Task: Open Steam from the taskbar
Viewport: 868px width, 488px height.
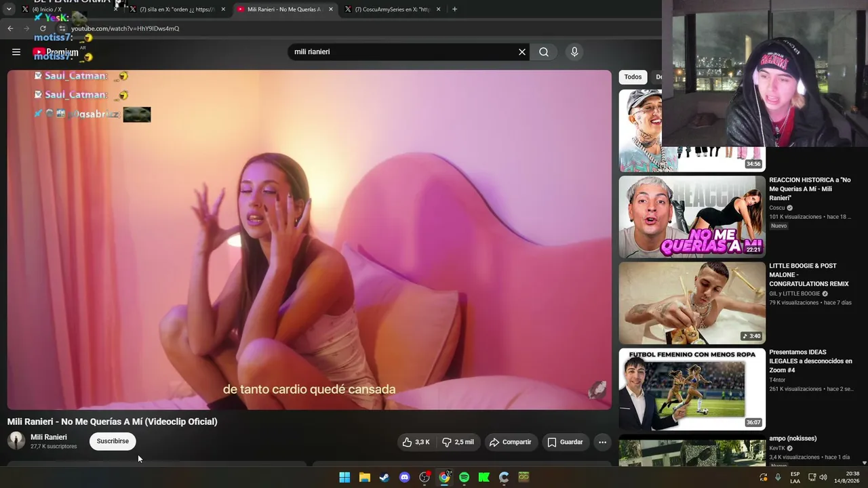Action: [384, 477]
